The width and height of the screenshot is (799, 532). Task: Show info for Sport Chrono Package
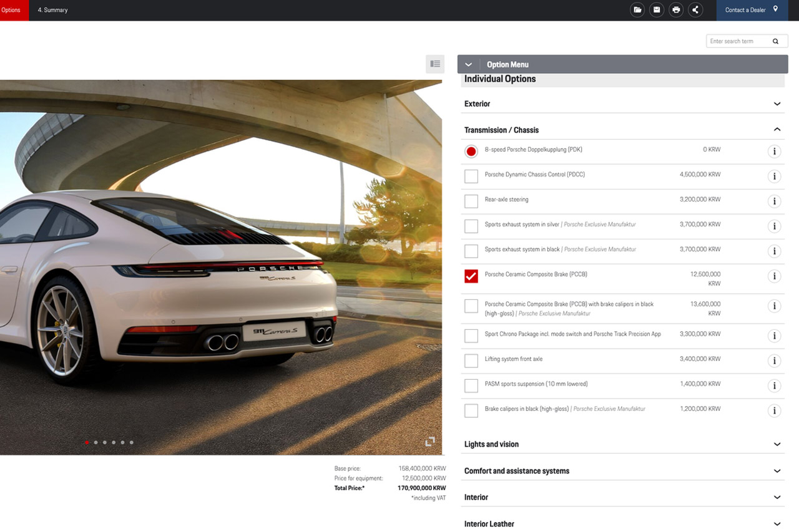(774, 336)
